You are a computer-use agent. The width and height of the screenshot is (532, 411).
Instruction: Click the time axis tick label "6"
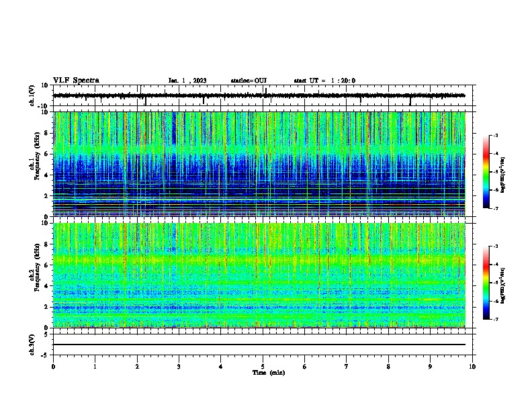305,367
